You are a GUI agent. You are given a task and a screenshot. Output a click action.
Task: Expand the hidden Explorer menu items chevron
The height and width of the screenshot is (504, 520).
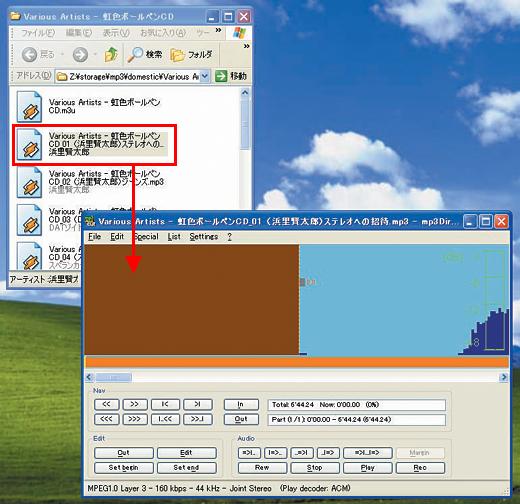coord(218,30)
